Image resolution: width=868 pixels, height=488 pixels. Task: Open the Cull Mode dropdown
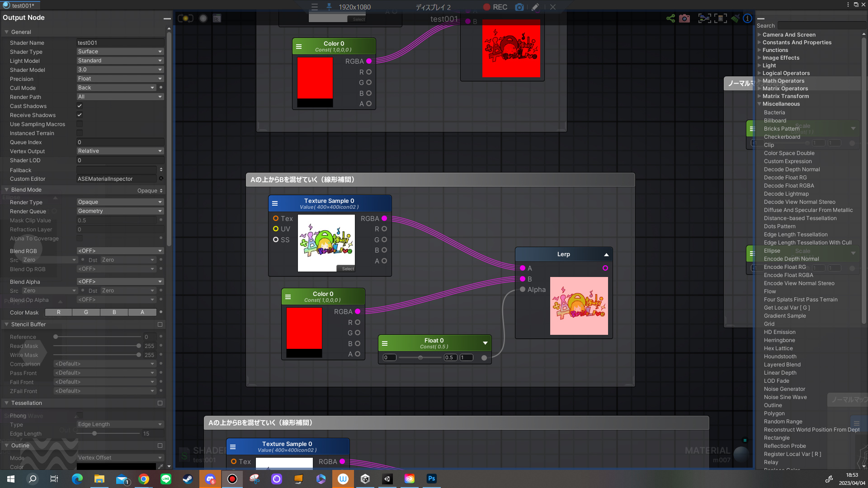(116, 88)
